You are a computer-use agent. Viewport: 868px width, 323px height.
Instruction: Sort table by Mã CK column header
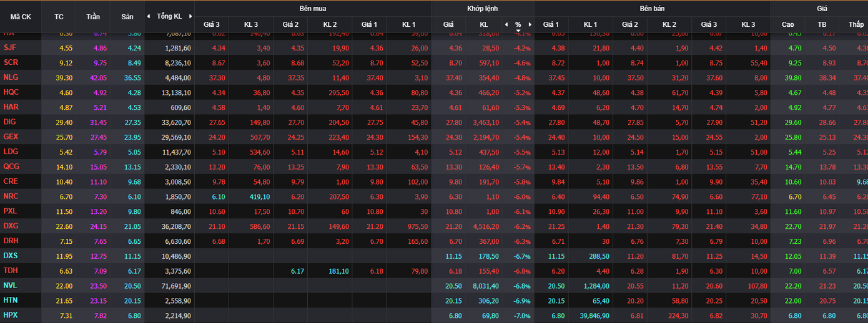click(x=21, y=16)
